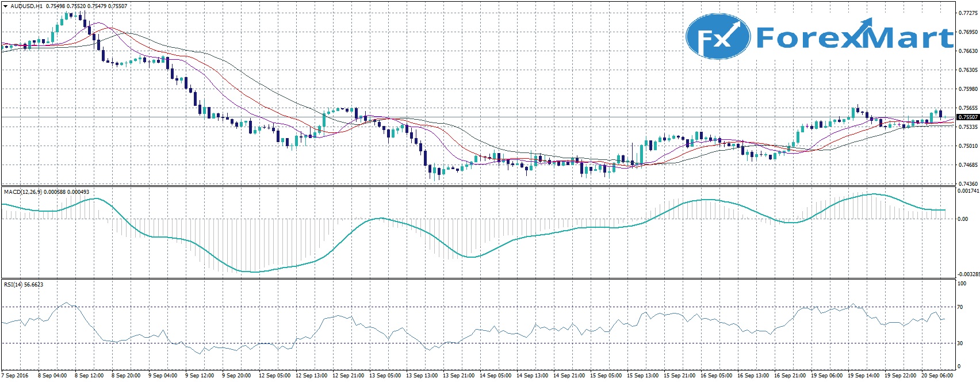Screen dimensions: 980x382
Task: Click the dropdown triangle beside AUDUSD,H1
Action: pos(5,6)
